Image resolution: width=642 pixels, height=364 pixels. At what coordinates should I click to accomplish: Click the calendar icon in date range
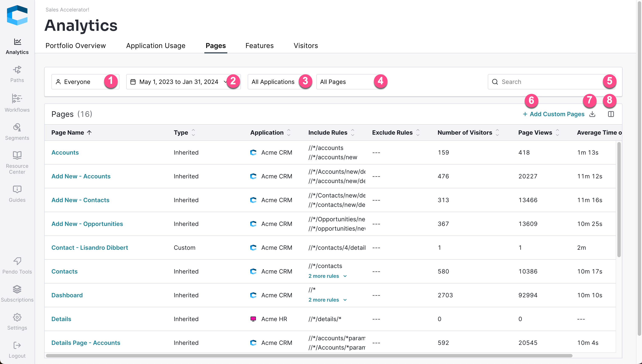133,82
